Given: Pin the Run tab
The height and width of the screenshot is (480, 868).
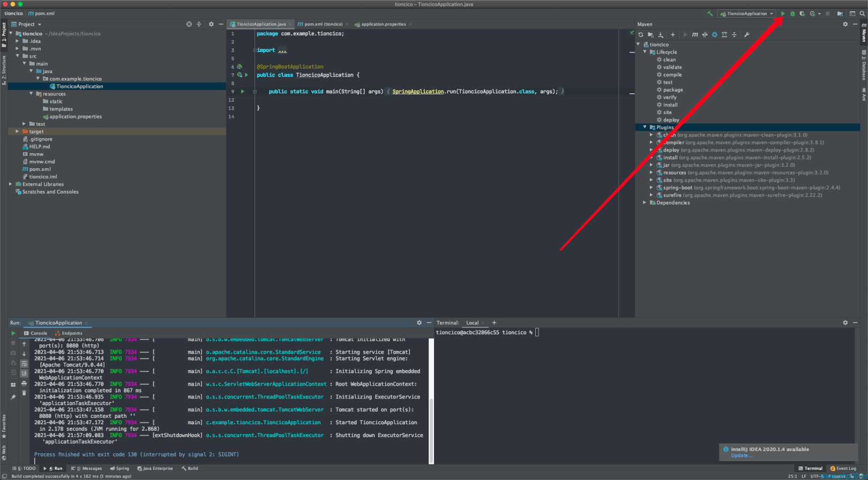Looking at the screenshot, I should [x=13, y=397].
